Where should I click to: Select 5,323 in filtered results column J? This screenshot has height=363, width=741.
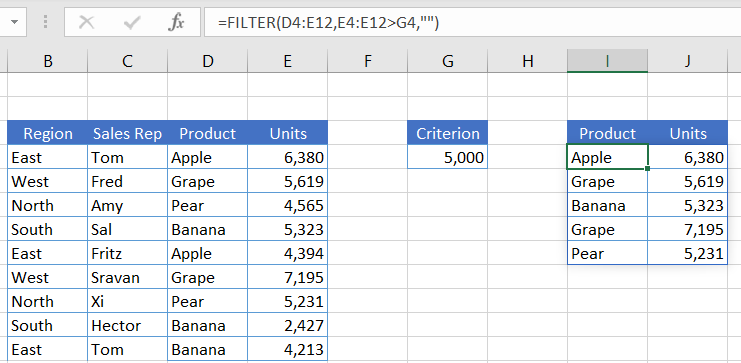point(688,205)
